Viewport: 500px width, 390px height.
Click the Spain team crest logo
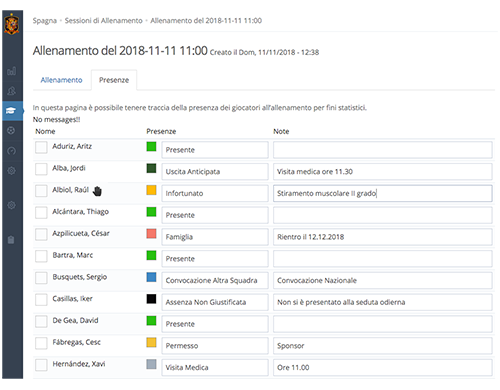[x=12, y=24]
